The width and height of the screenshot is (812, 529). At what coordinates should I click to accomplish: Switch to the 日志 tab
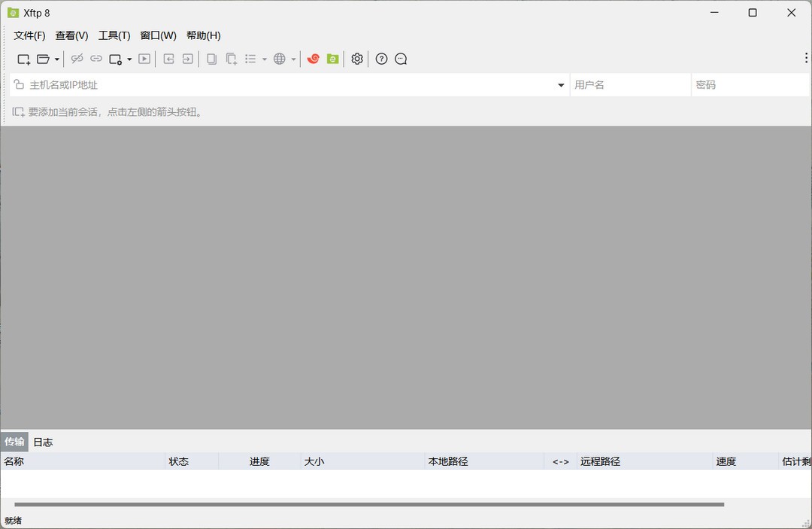[x=43, y=442]
